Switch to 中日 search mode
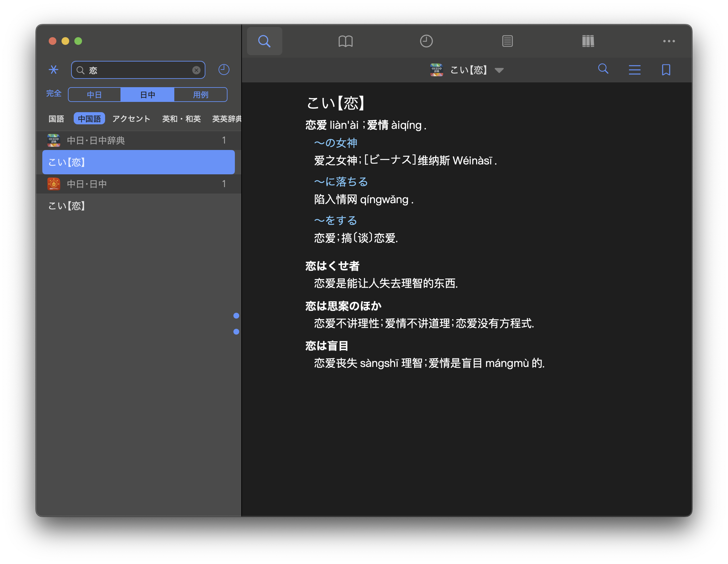 click(94, 95)
